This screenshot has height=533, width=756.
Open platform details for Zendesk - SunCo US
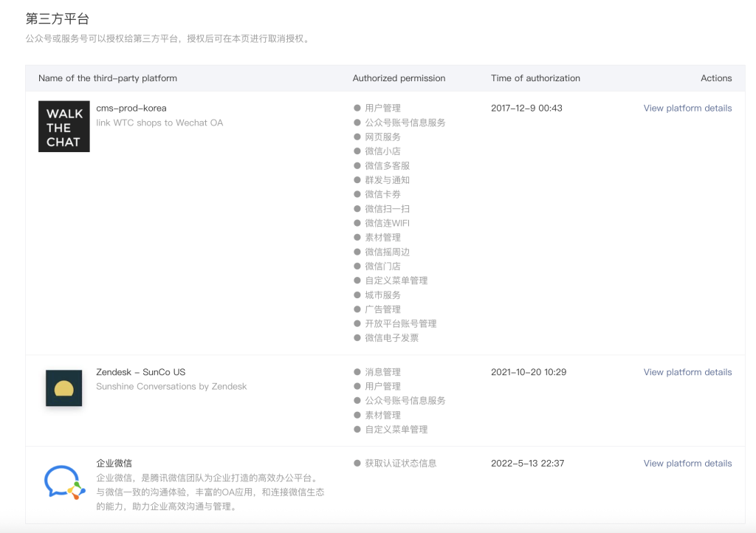(687, 372)
